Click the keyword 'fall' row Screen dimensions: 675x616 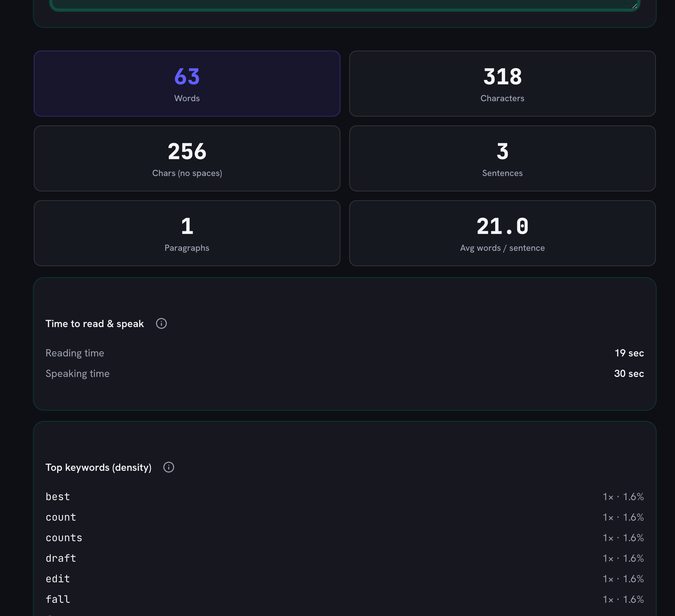tap(345, 599)
